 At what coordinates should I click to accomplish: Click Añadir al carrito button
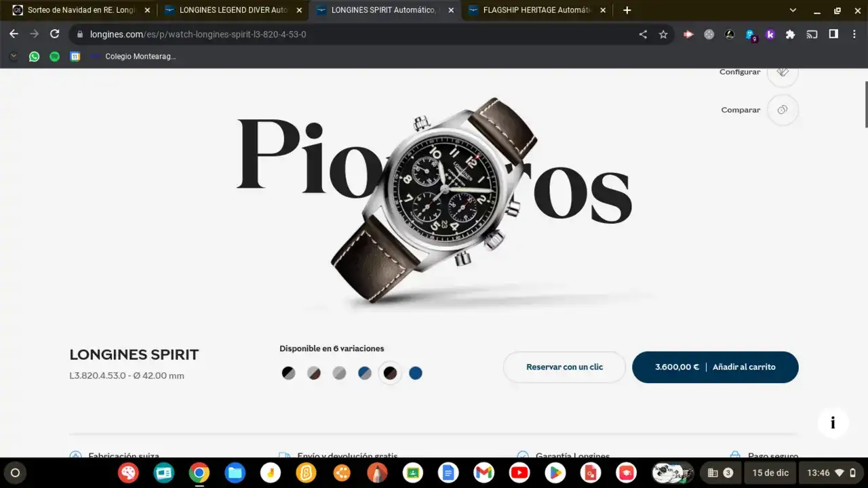pyautogui.click(x=743, y=367)
